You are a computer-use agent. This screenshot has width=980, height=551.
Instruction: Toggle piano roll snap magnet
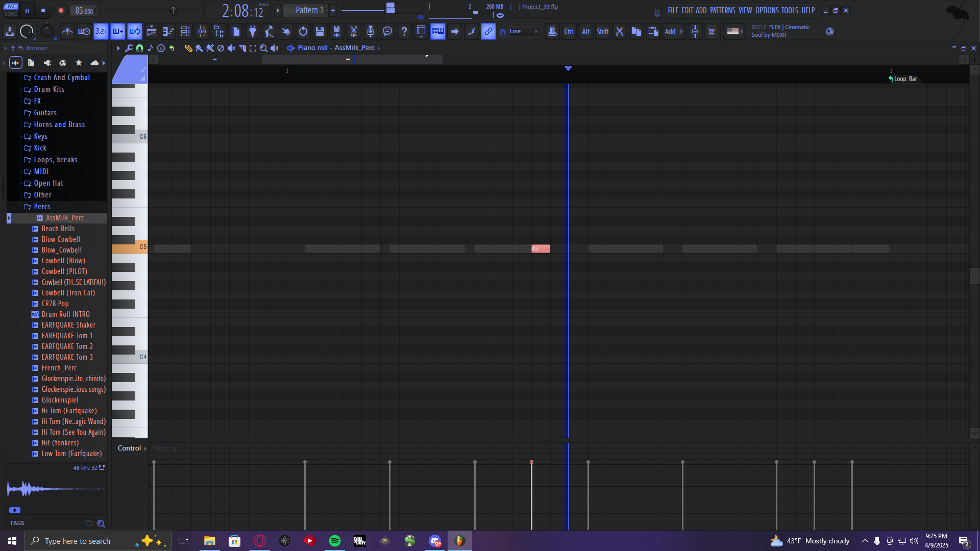coord(139,48)
